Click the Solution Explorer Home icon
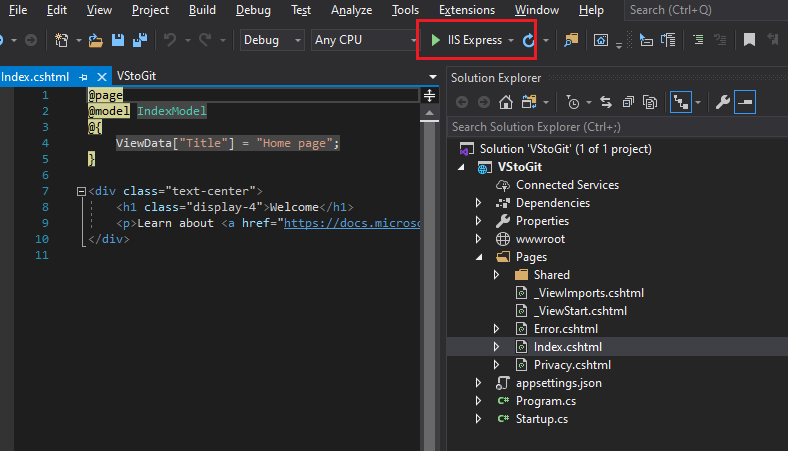The width and height of the screenshot is (788, 451). point(506,103)
